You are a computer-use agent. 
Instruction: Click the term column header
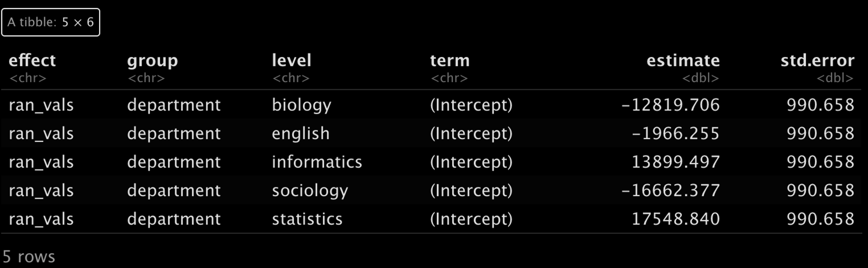(450, 60)
